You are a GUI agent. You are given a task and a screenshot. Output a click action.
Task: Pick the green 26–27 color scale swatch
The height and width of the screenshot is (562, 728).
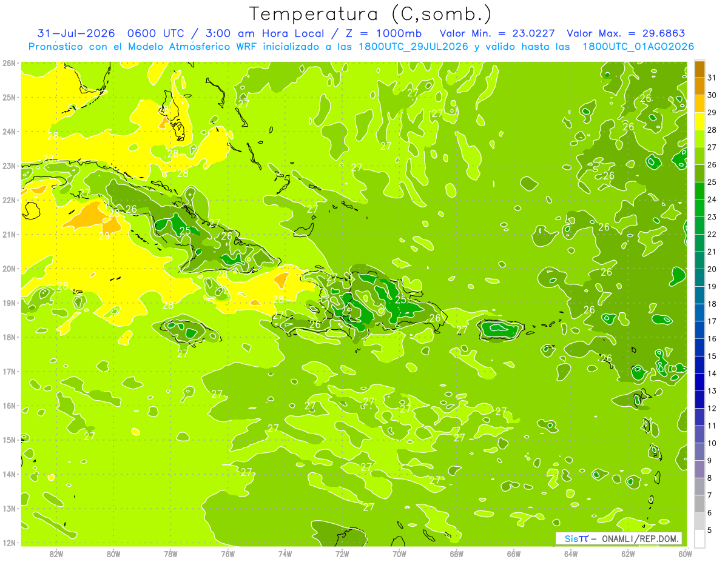(699, 156)
